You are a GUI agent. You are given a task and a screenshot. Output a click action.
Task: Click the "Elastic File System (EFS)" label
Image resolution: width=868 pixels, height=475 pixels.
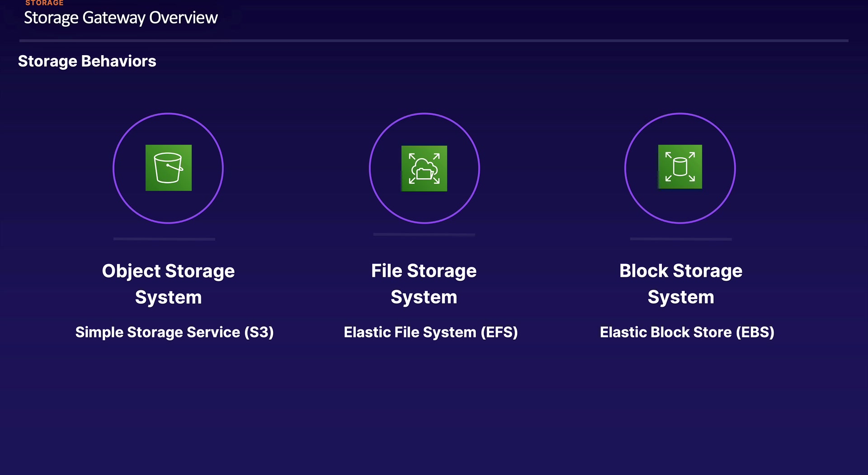coord(431,332)
